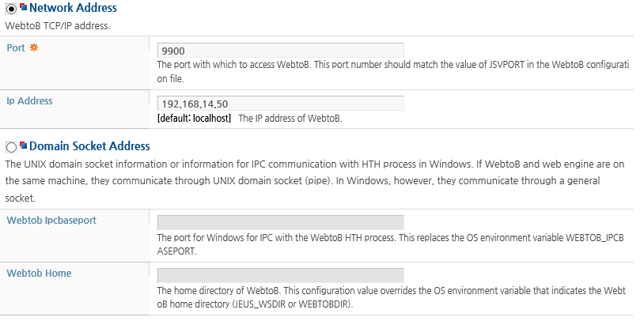Select the Domain Socket Address radio button
This screenshot has width=644, height=321.
(x=11, y=147)
